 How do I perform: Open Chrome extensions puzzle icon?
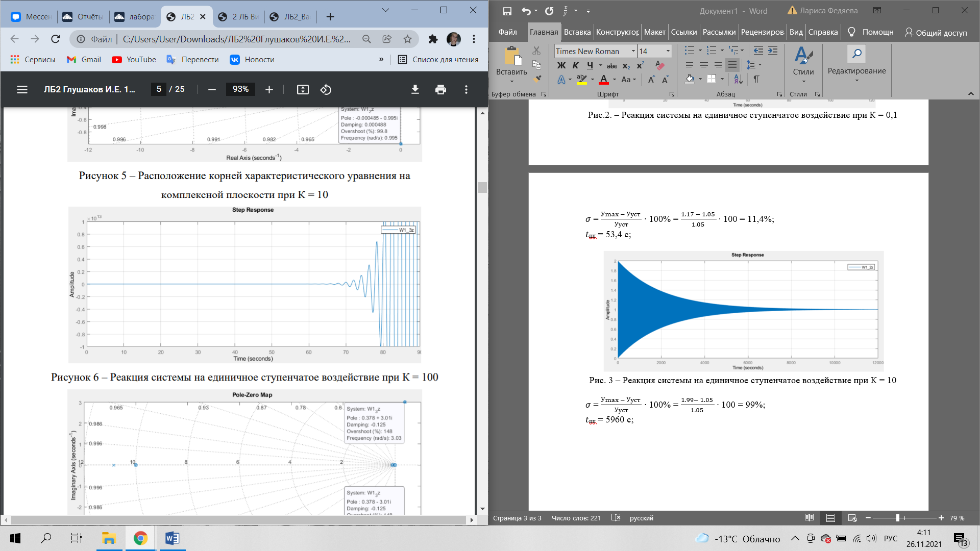click(x=433, y=39)
